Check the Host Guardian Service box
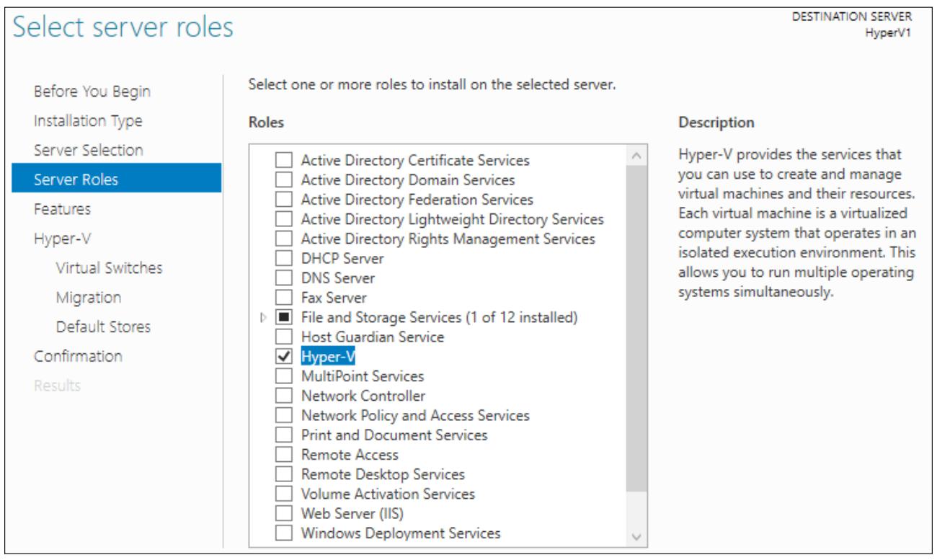 (285, 337)
